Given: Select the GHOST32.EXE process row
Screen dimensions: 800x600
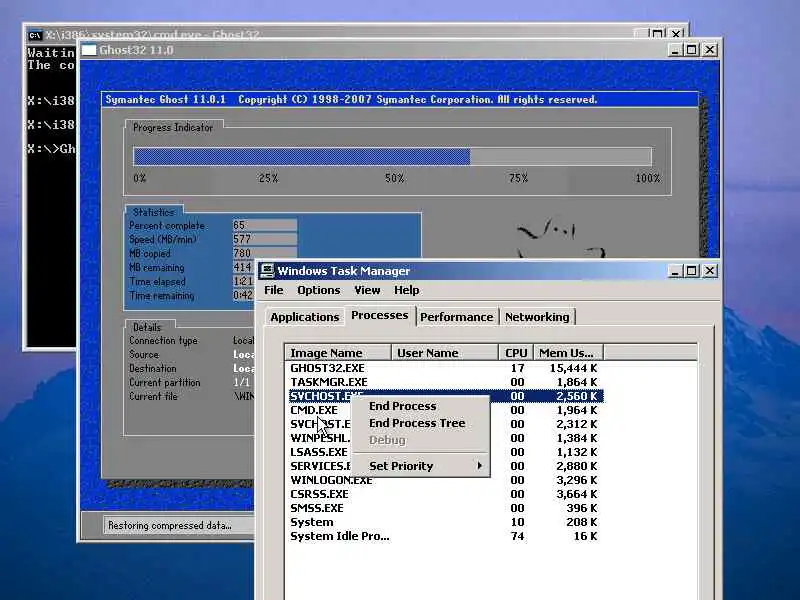Looking at the screenshot, I should point(444,368).
